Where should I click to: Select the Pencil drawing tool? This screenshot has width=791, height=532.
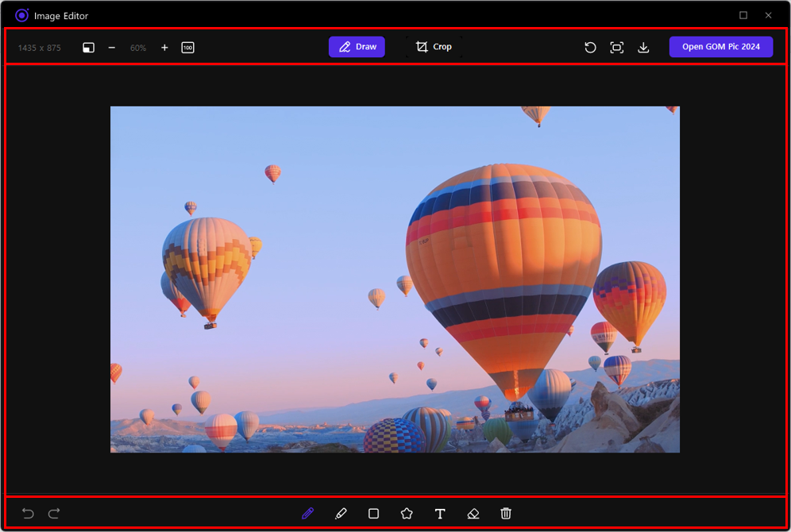coord(308,514)
